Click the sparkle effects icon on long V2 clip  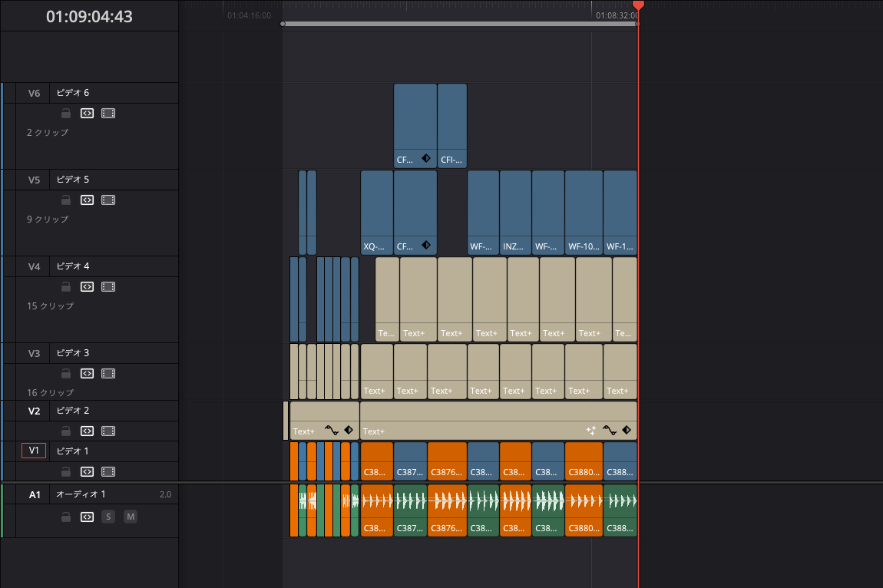click(x=590, y=431)
